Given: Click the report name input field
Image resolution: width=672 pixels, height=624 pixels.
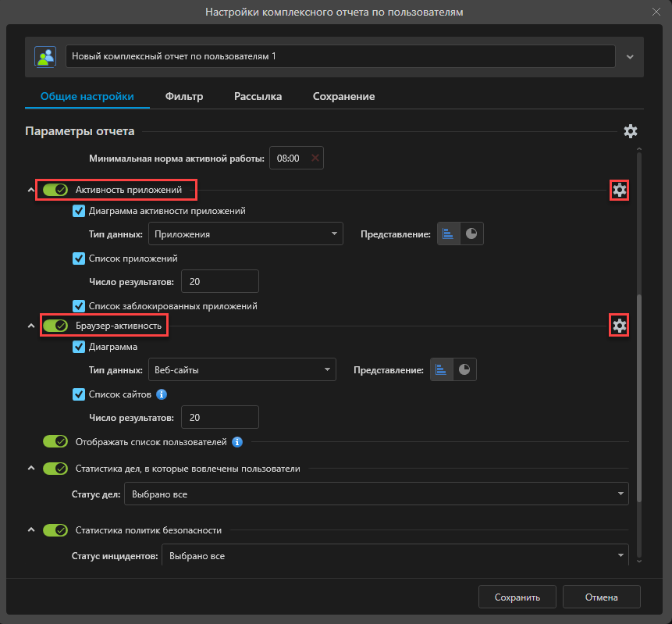Looking at the screenshot, I should point(340,57).
